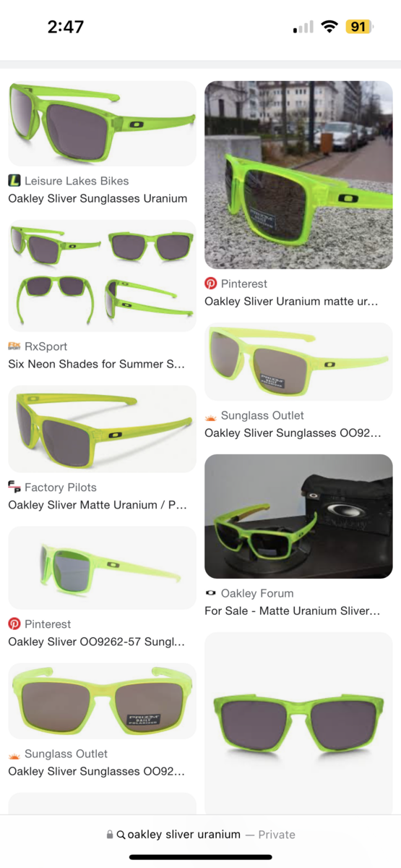
Task: Open front-view sunglasses image at bottom right
Action: point(298,723)
